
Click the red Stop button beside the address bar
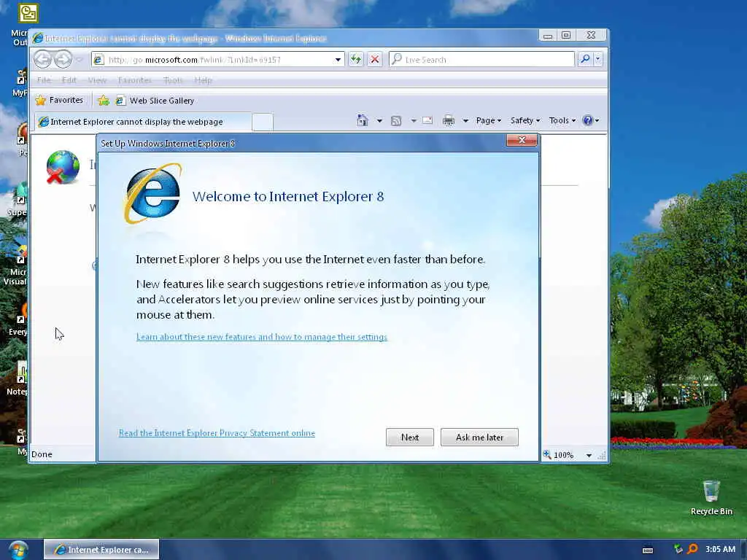[375, 60]
